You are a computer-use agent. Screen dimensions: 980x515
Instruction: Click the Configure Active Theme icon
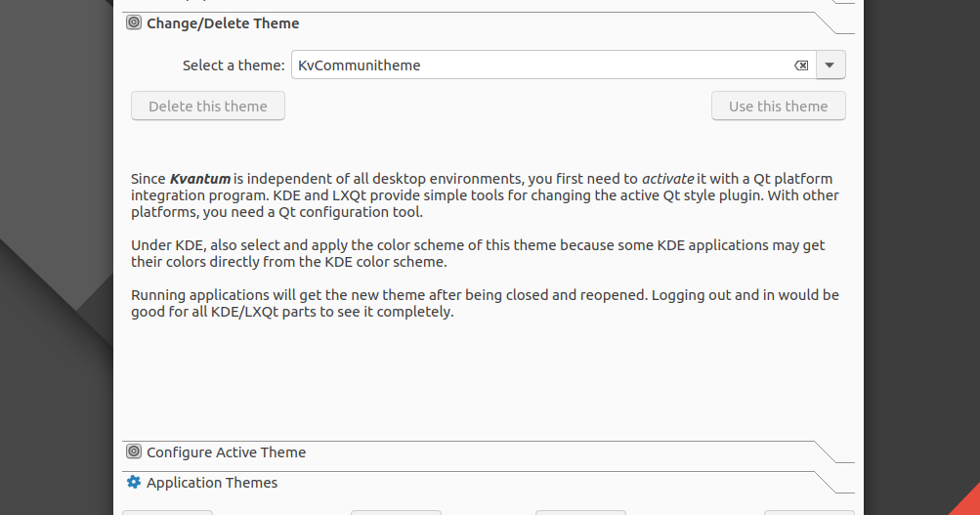[134, 451]
